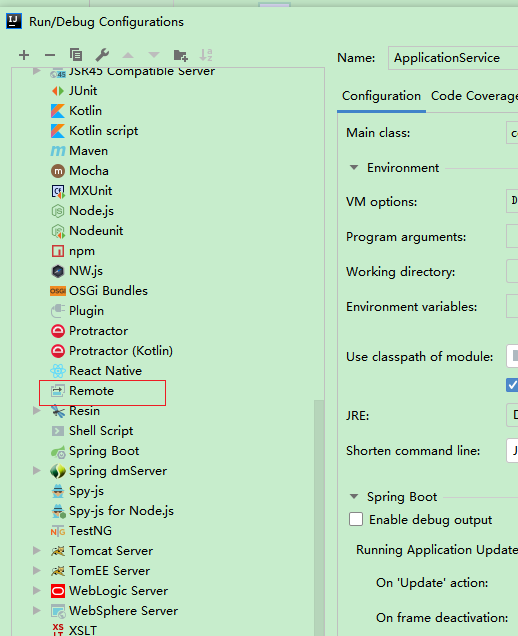Select the Remote configuration icon
The width and height of the screenshot is (518, 636).
(58, 391)
